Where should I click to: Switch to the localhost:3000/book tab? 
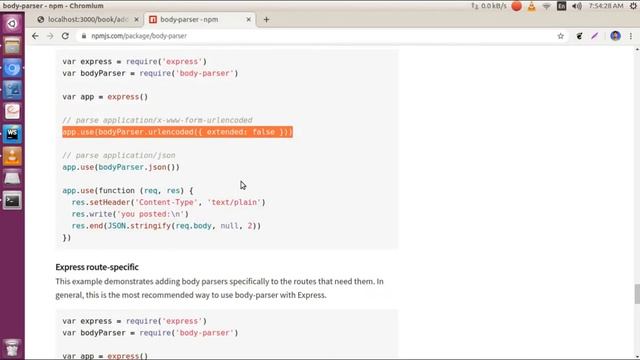88,19
